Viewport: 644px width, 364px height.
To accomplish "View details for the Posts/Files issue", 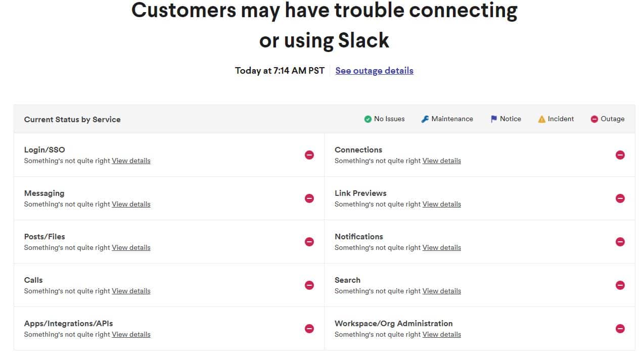I will [x=131, y=247].
